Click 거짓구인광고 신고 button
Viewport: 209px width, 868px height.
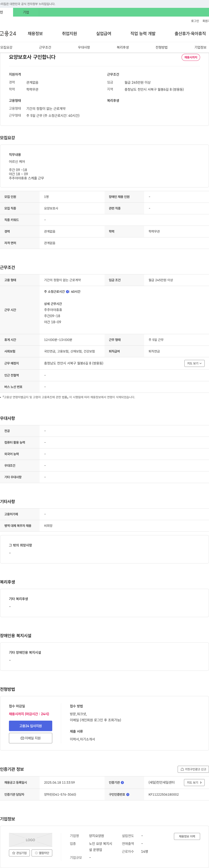click(193, 769)
